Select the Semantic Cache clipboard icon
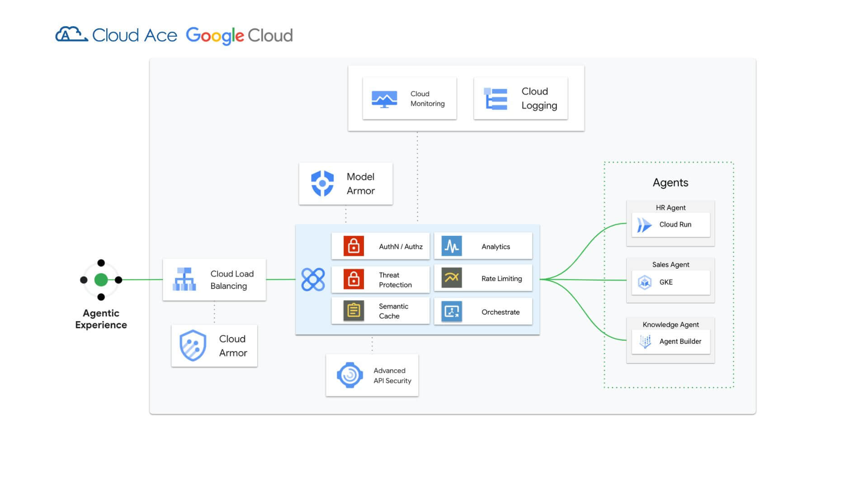Viewport: 868px width, 488px height. pyautogui.click(x=354, y=311)
